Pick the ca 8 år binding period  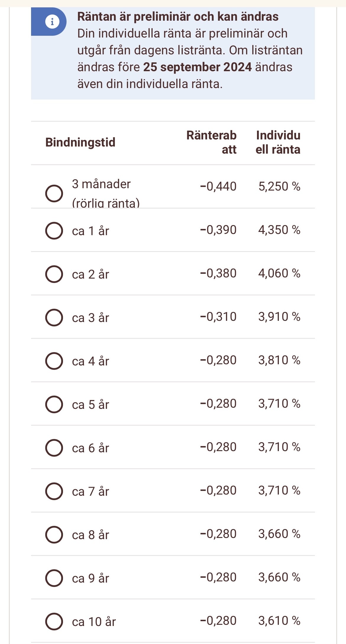click(x=54, y=535)
